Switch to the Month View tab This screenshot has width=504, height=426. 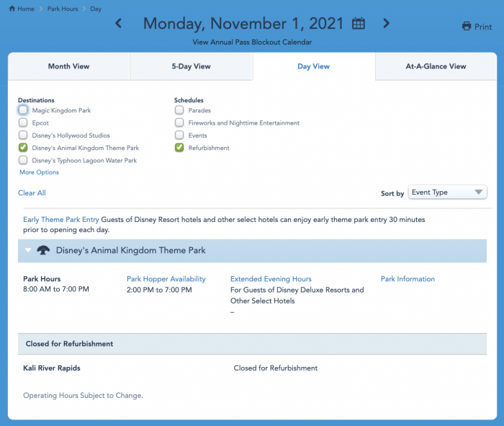(69, 66)
